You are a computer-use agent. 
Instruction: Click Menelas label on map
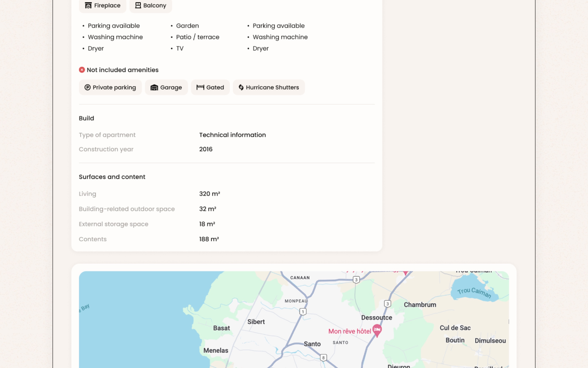(216, 350)
